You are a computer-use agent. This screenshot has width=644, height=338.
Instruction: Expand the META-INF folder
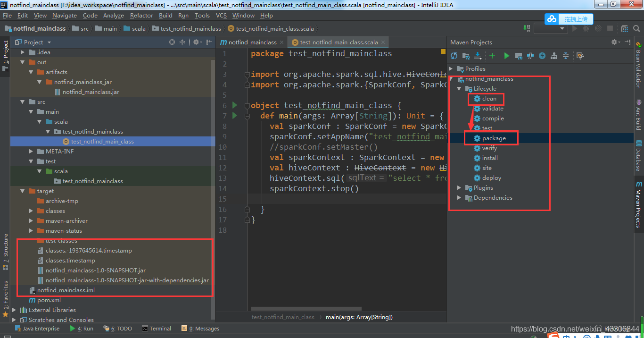[31, 152]
